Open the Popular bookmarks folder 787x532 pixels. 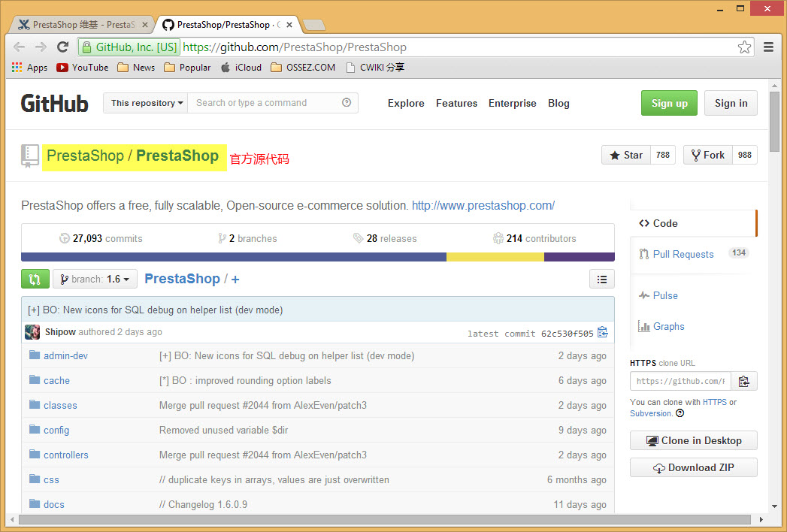tap(187, 68)
